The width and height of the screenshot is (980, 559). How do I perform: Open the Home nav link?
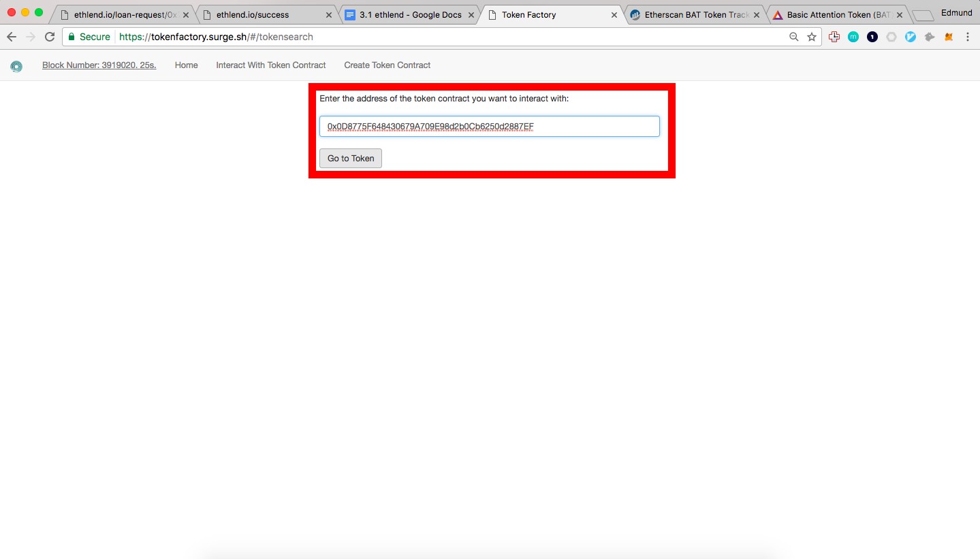[x=186, y=65]
